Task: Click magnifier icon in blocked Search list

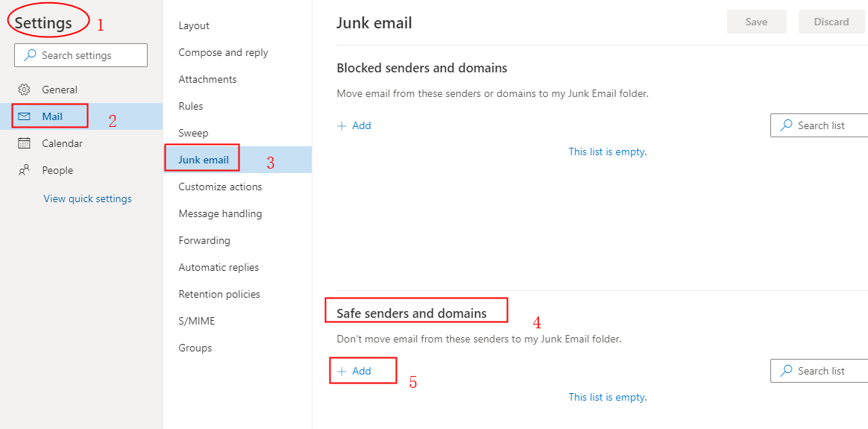Action: coord(786,125)
